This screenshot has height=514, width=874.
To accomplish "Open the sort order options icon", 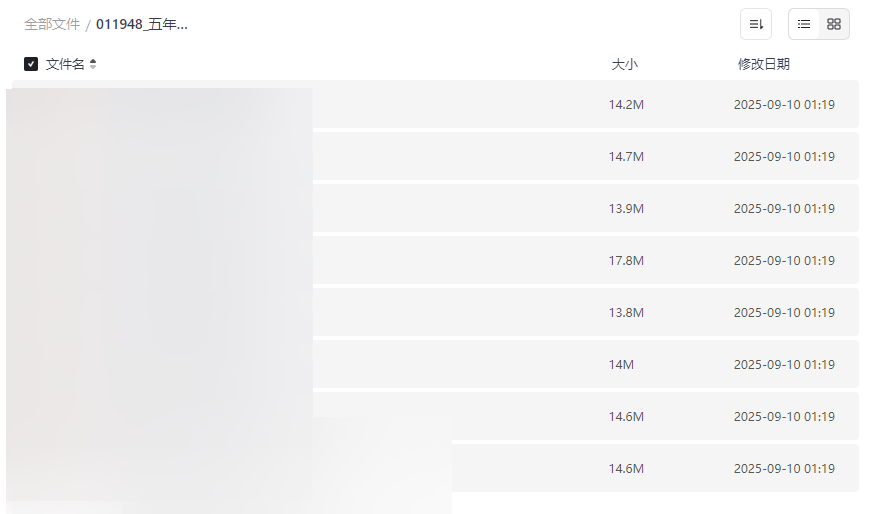I will click(756, 24).
